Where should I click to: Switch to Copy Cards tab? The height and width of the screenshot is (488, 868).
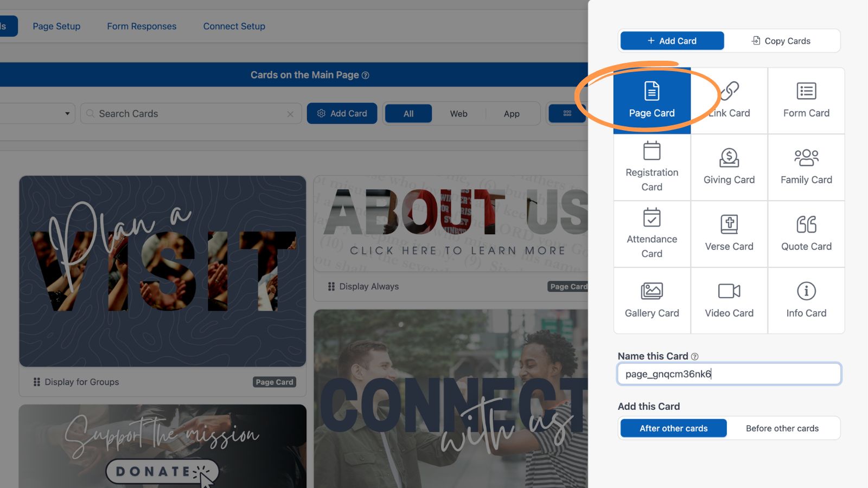(x=781, y=41)
